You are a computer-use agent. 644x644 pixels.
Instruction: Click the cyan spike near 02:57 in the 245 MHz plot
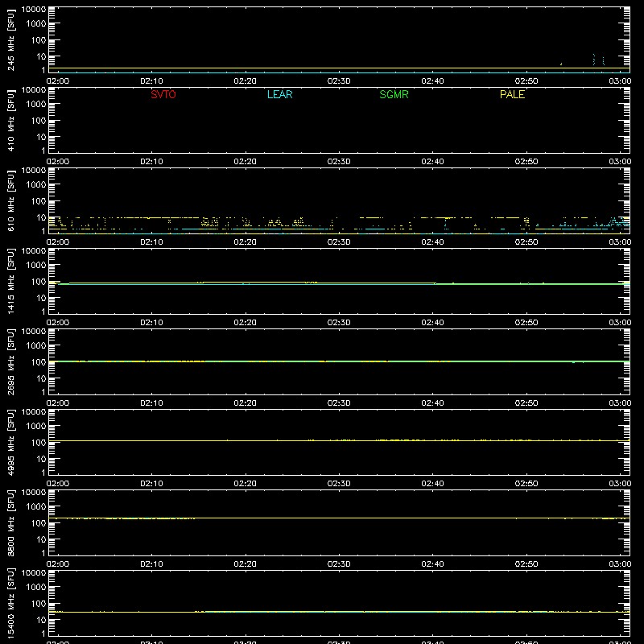[x=594, y=60]
